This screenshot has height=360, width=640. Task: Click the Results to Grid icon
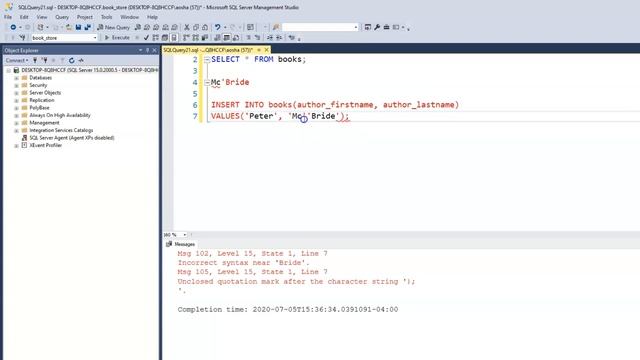tap(227, 38)
